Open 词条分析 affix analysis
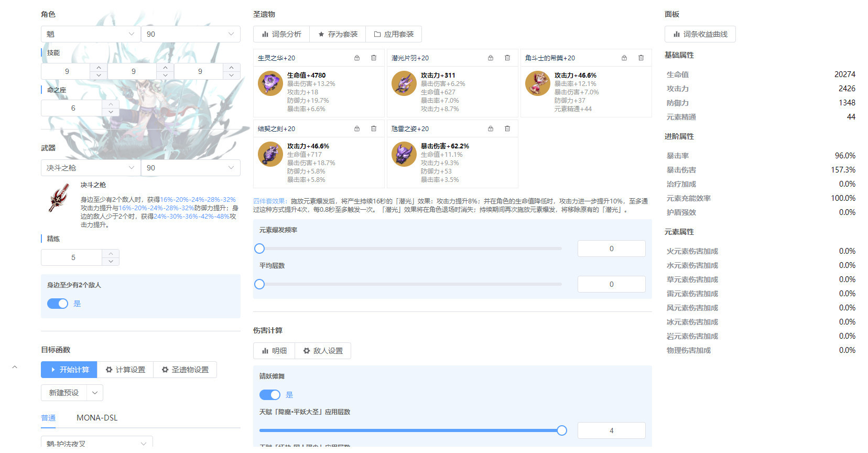Viewport: 868px width, 453px height. point(281,34)
